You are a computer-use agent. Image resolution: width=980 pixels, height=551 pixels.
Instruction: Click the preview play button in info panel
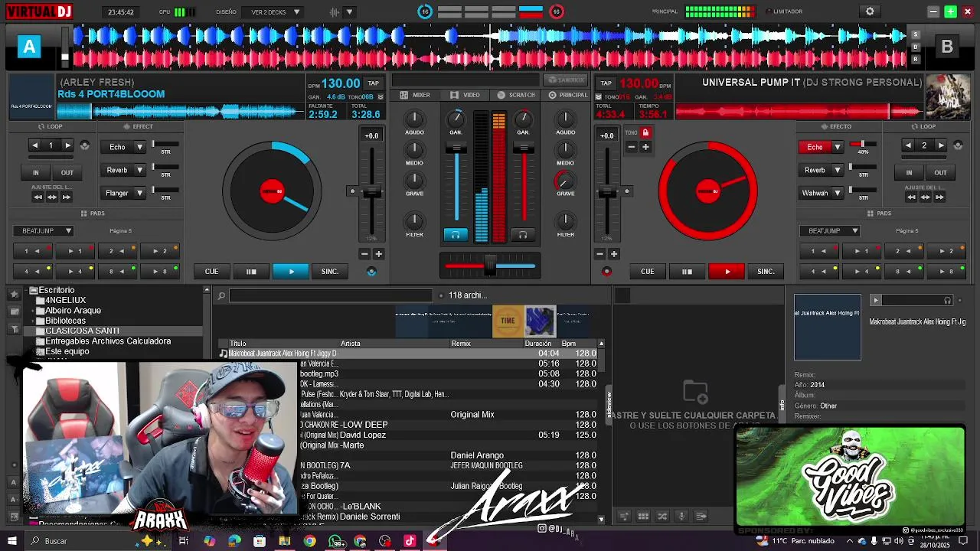[x=876, y=300]
